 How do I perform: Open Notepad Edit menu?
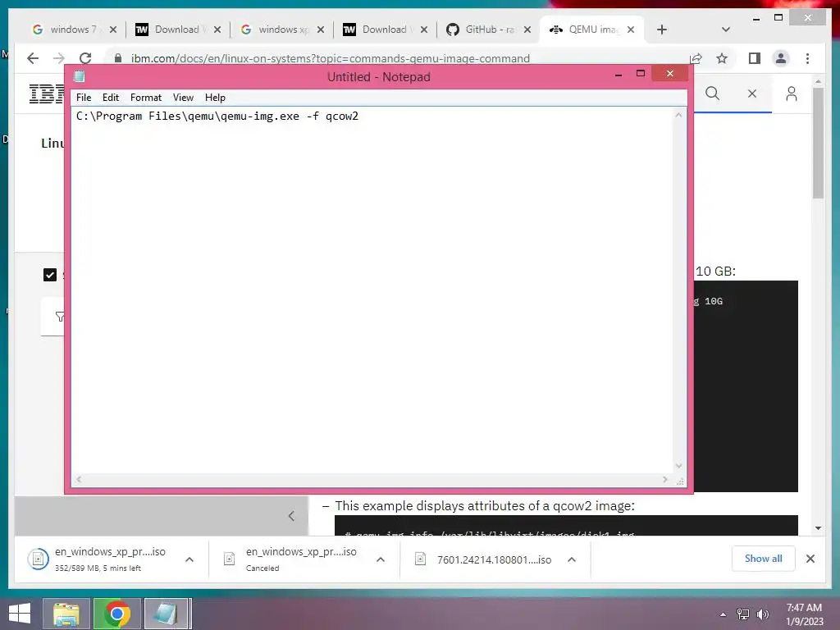tap(111, 98)
